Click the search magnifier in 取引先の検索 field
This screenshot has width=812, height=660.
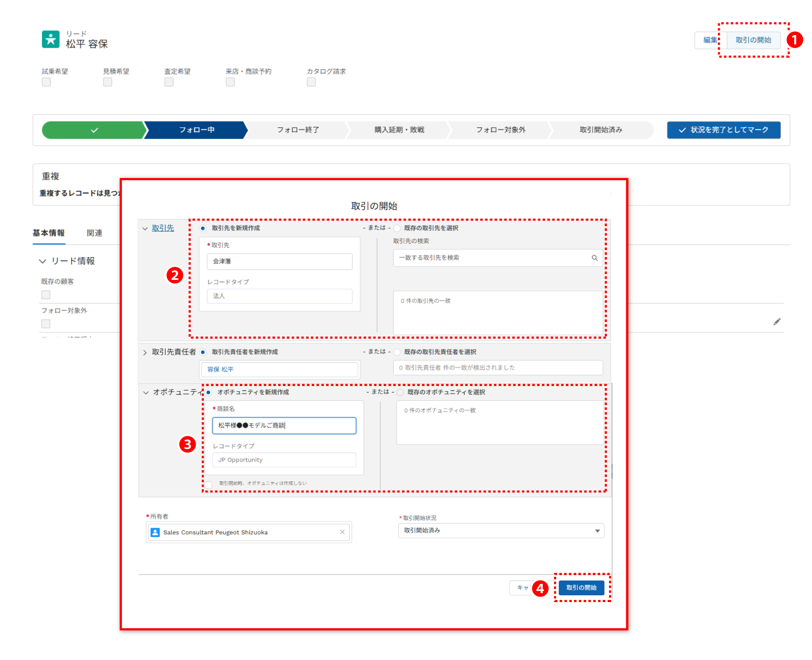click(594, 258)
